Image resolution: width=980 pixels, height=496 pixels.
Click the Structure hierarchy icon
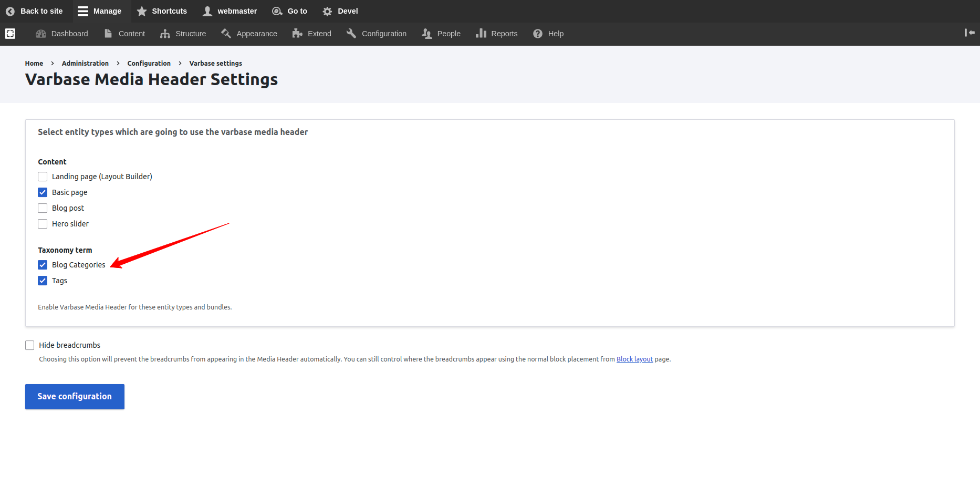[x=165, y=34]
